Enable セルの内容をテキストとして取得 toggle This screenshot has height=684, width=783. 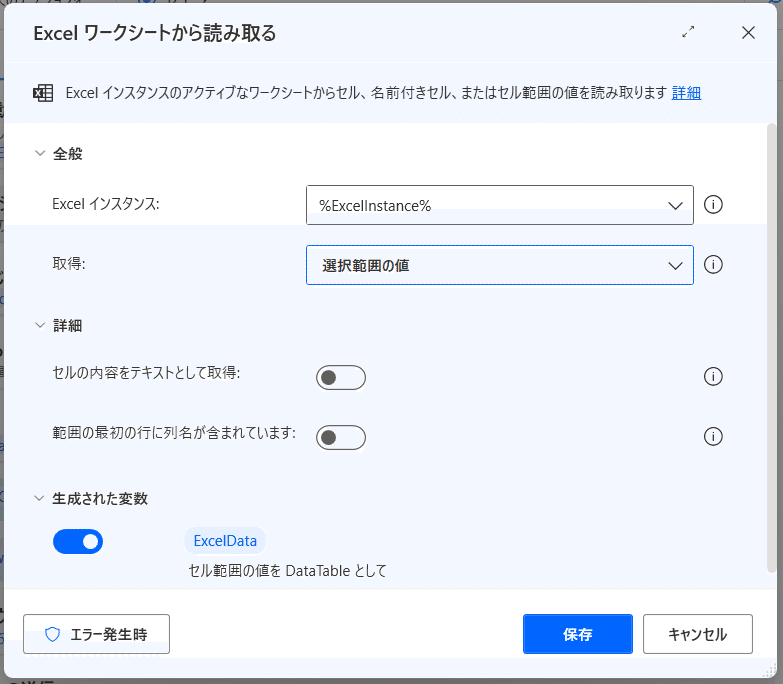click(x=341, y=377)
